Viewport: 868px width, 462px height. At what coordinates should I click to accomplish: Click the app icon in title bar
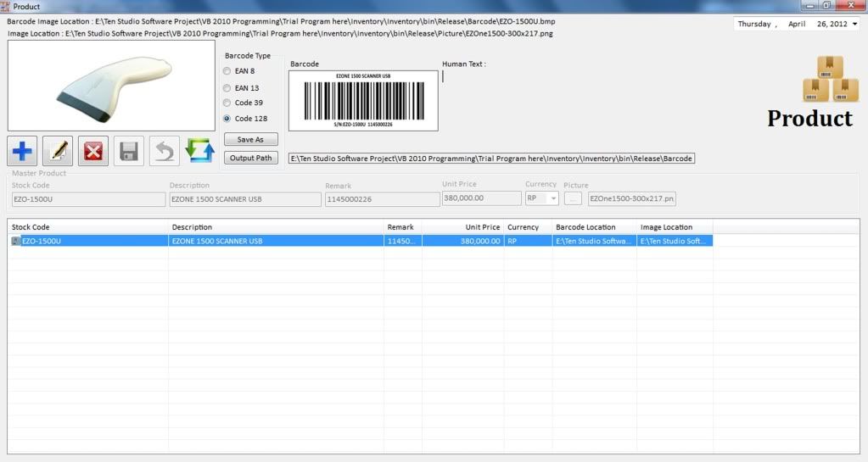(5, 6)
